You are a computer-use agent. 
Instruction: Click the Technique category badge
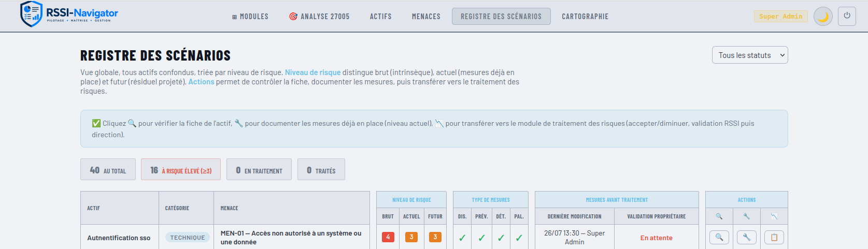(188, 237)
